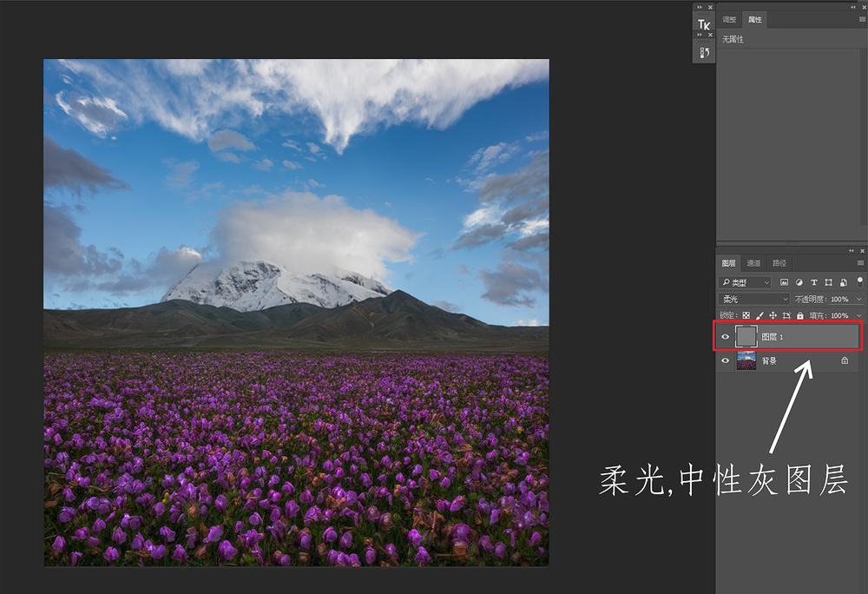Select 背景 layer thumbnail
Screen dimensions: 868x594
746,360
